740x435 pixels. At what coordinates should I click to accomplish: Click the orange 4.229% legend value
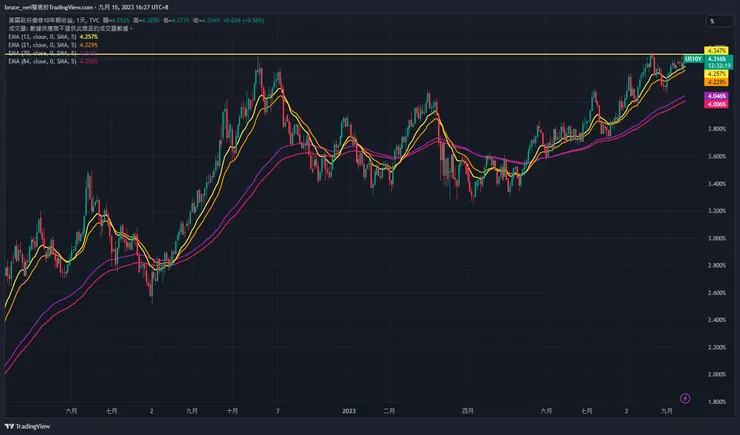coord(89,45)
